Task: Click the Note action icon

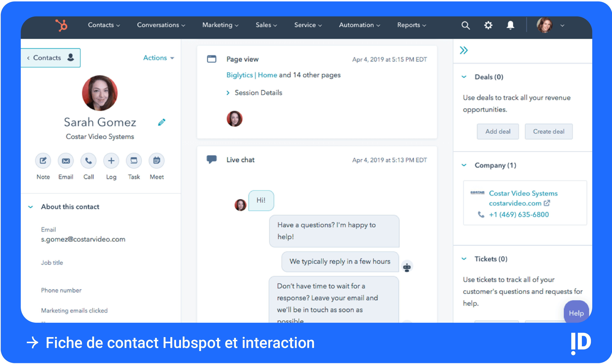Action: tap(43, 161)
